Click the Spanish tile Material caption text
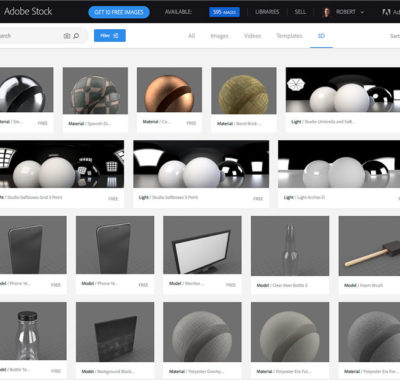Viewport: 400px width, 380px height. [90, 124]
